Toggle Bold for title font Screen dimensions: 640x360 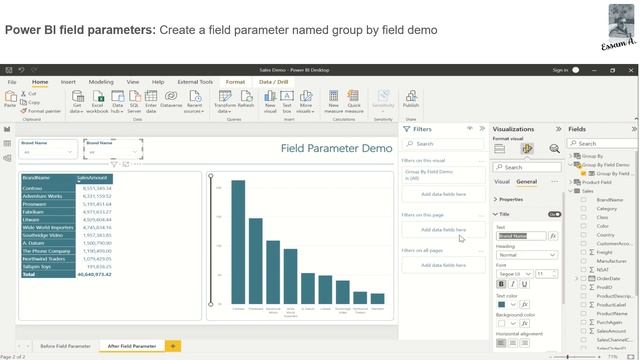[501, 284]
